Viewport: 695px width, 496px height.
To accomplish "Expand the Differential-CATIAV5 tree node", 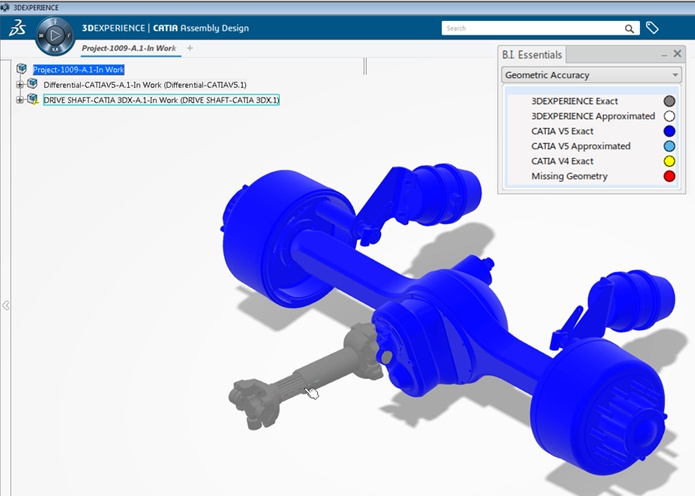I will pos(20,85).
